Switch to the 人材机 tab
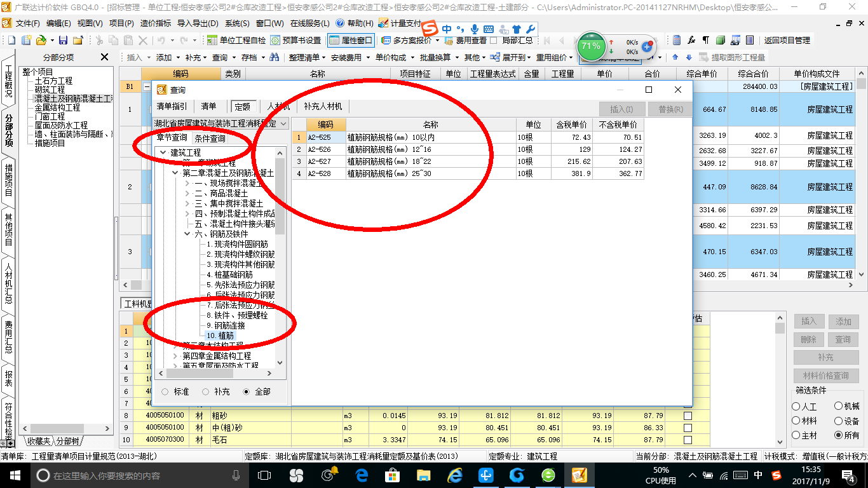Screen dimensions: 868x488 pyautogui.click(x=278, y=106)
